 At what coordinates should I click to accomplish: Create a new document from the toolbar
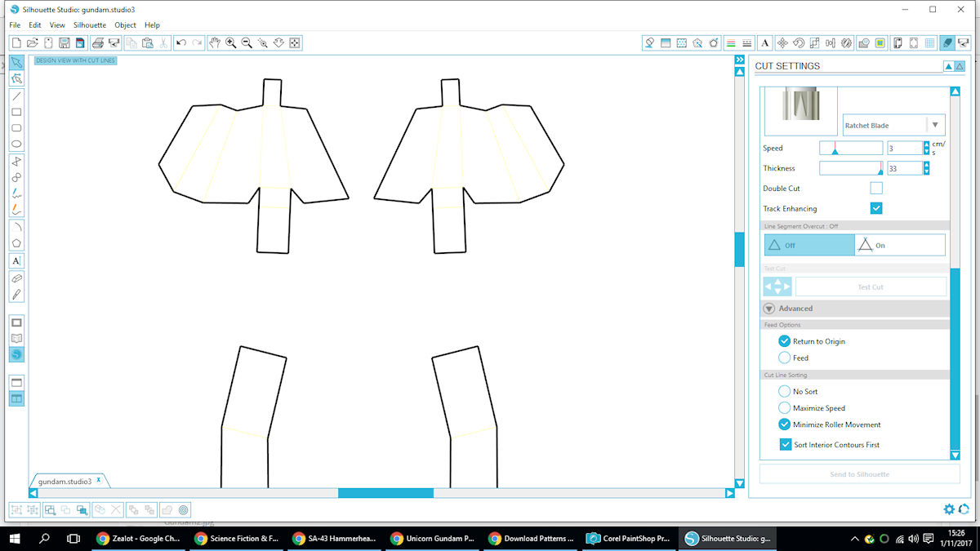[16, 42]
